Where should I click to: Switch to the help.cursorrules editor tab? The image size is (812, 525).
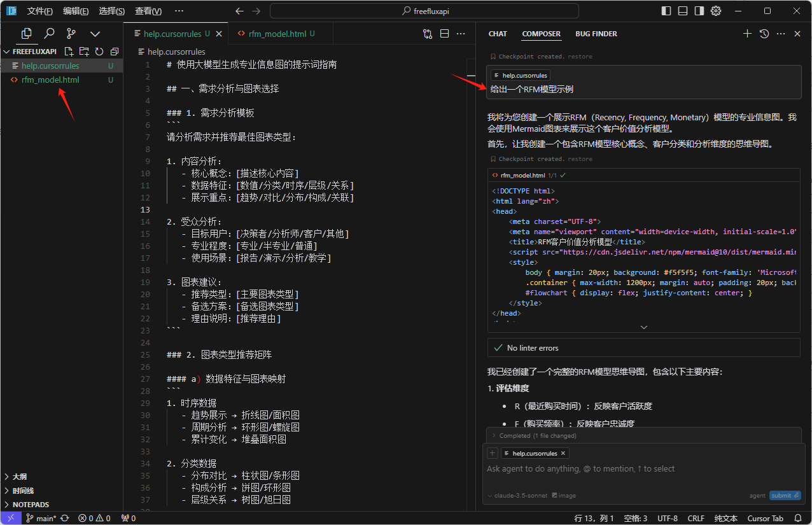coord(174,34)
